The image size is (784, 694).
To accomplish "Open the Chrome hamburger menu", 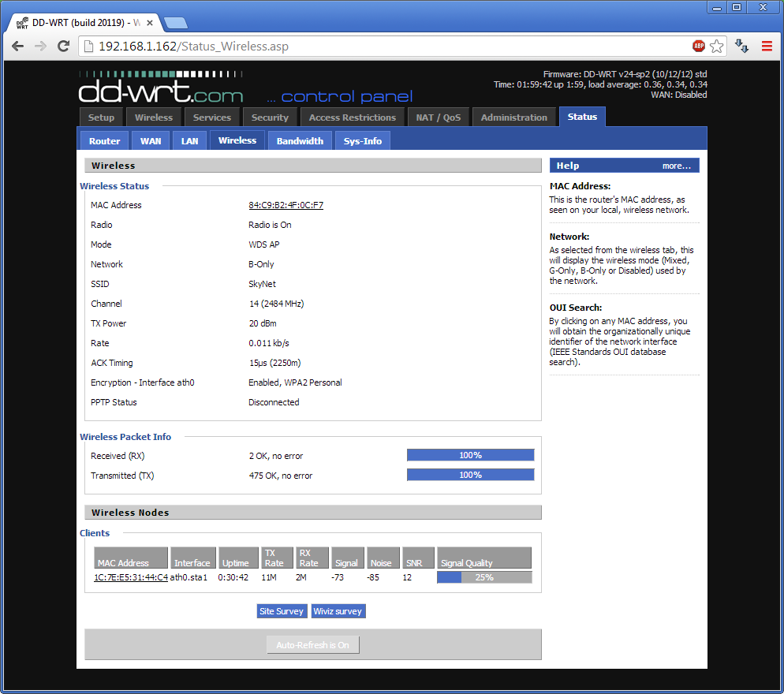I will 767,46.
